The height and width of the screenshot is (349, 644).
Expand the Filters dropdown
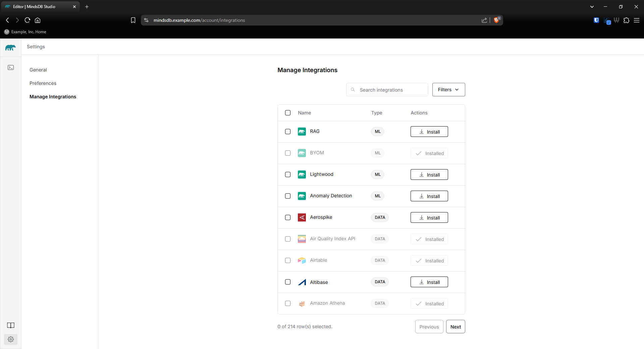tap(448, 90)
